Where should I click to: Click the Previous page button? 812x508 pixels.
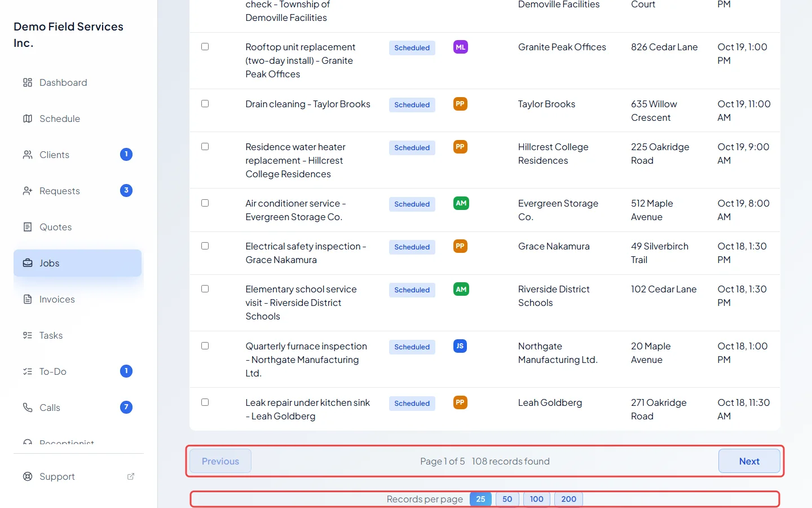point(220,461)
